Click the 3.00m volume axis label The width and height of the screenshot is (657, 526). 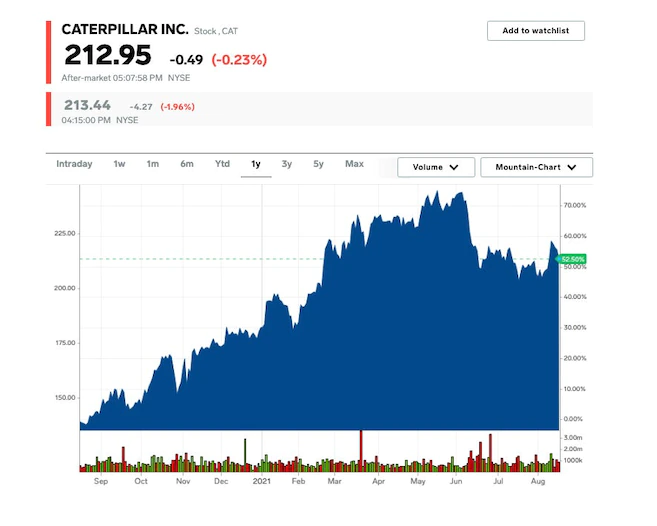[x=573, y=438]
